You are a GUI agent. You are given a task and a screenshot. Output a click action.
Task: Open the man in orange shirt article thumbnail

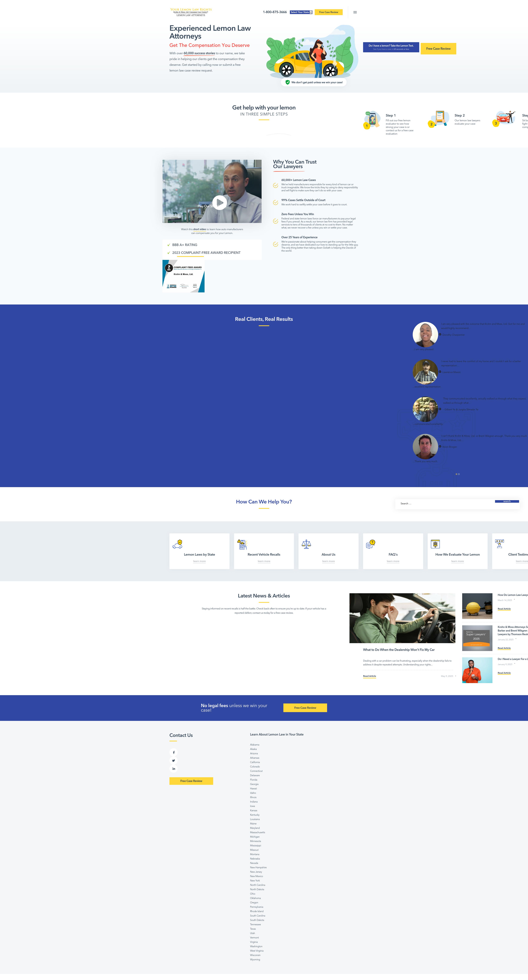(x=477, y=670)
